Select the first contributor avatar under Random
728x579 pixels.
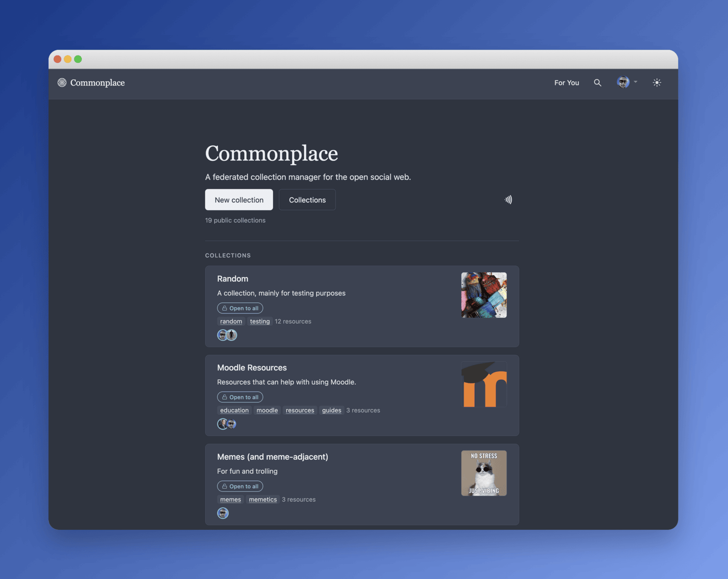(x=222, y=335)
